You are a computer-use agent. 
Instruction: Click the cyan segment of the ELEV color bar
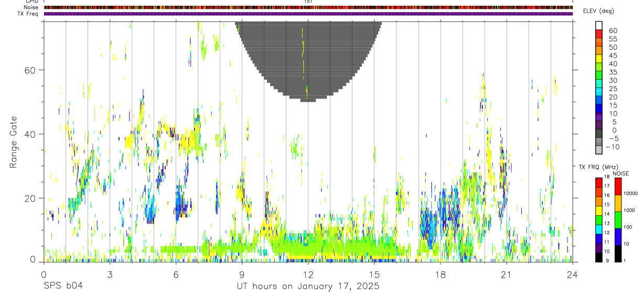coord(599,92)
